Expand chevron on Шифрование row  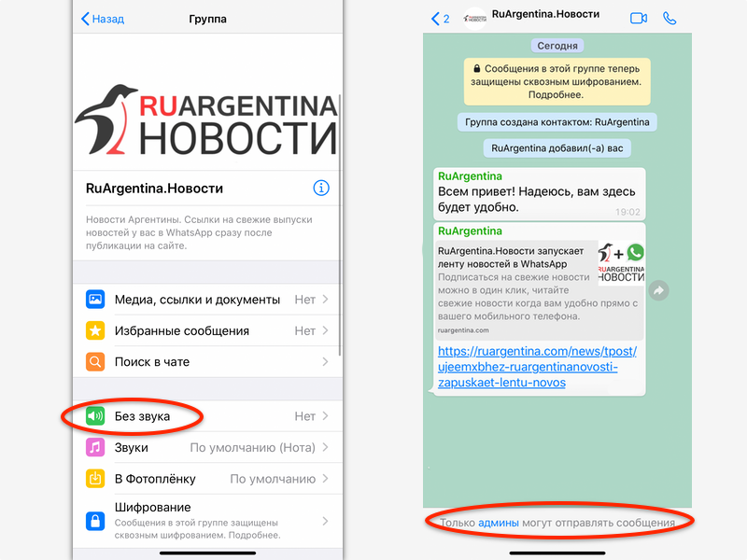(x=325, y=521)
